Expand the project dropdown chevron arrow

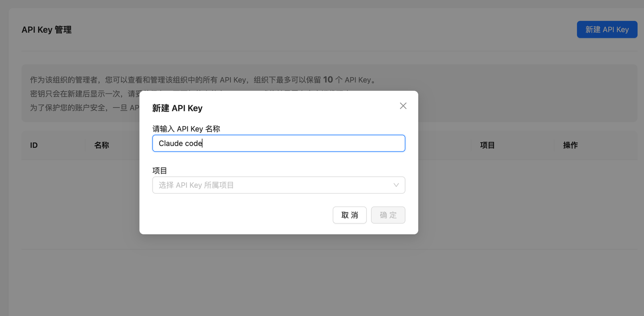[x=396, y=185]
